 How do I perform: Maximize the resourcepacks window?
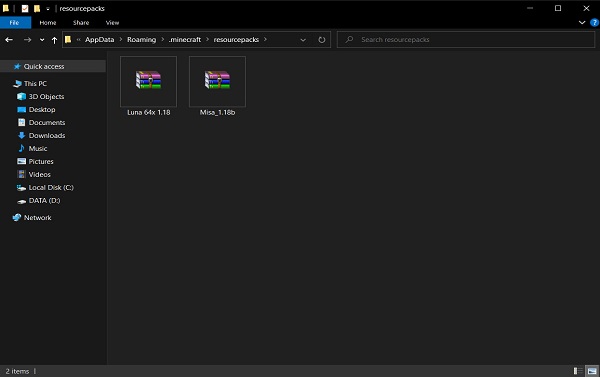pyautogui.click(x=558, y=8)
